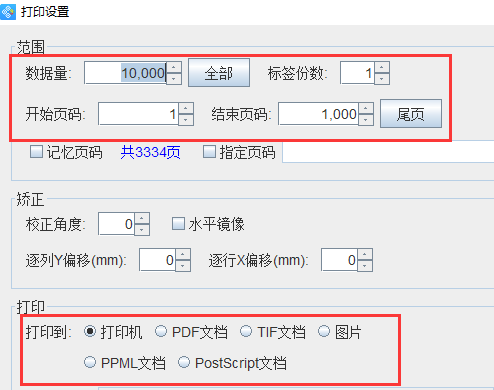
Task: Click the 开始页码 input field
Action: tap(138, 114)
